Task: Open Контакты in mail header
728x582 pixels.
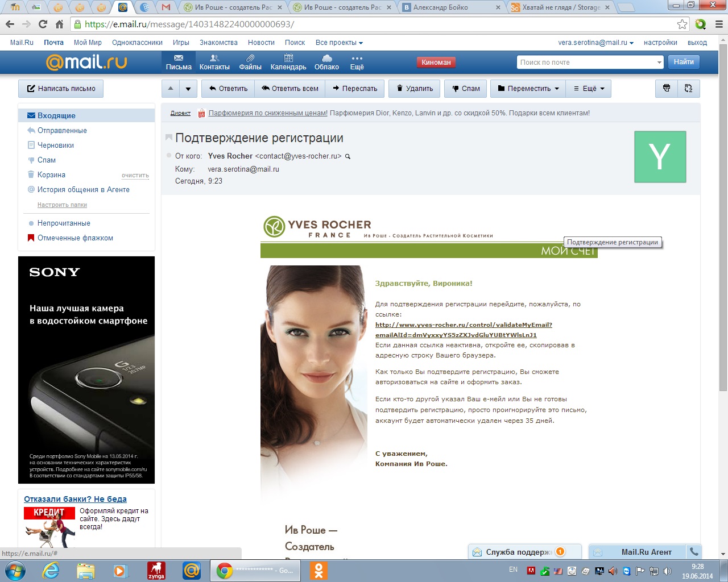Action: coord(214,63)
